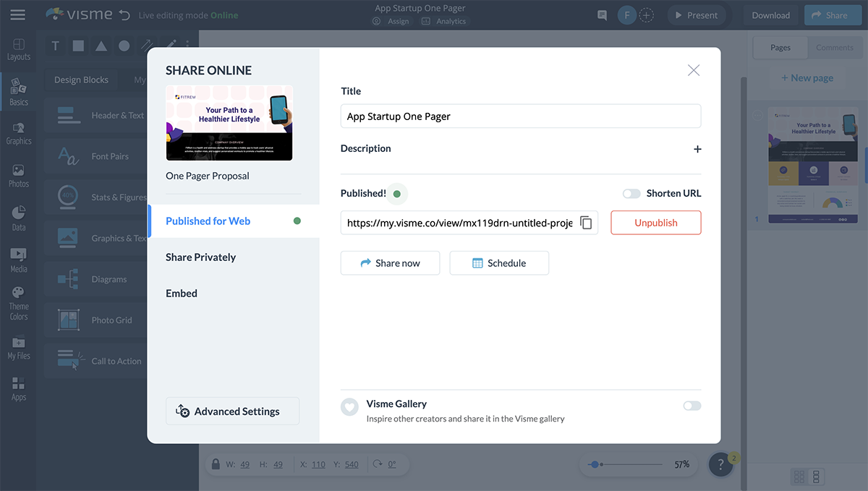868x491 pixels.
Task: Enable the Shorten URL toggle
Action: 631,193
